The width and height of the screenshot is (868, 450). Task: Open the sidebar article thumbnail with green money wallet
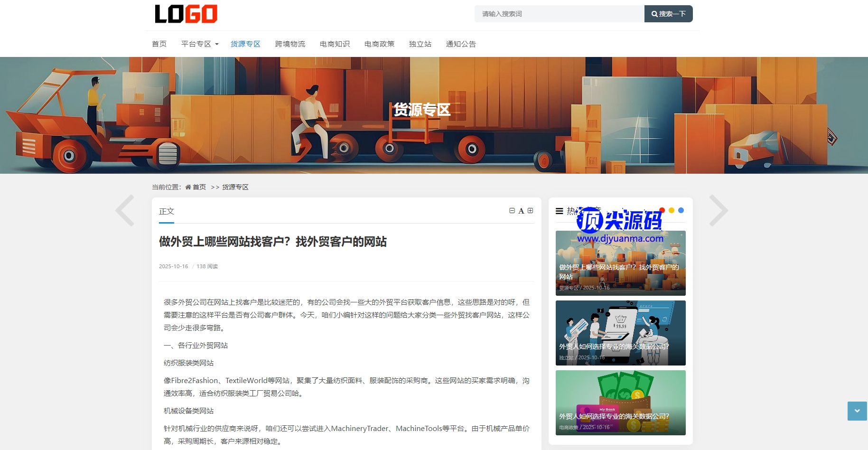click(620, 403)
